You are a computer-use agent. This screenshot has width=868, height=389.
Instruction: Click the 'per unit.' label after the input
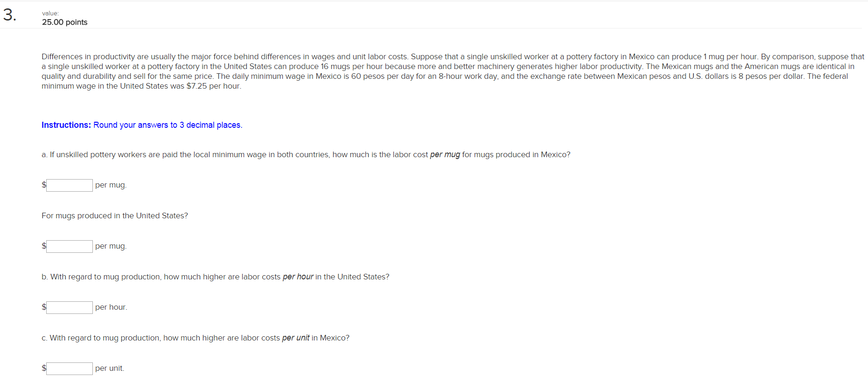point(110,368)
